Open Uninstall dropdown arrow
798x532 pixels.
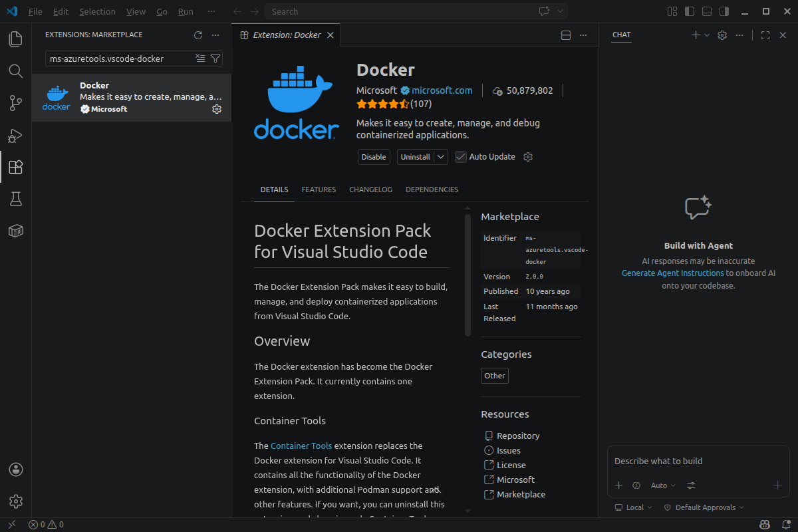coord(442,157)
